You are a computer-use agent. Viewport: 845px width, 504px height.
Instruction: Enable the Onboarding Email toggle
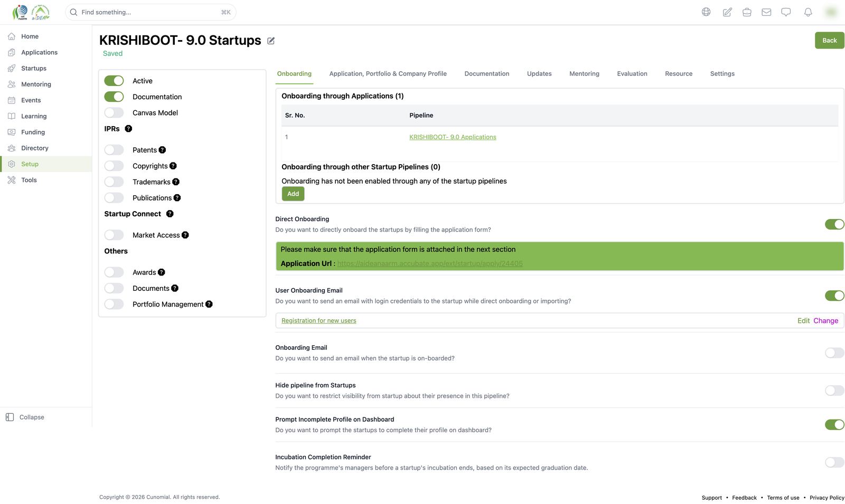tap(834, 353)
